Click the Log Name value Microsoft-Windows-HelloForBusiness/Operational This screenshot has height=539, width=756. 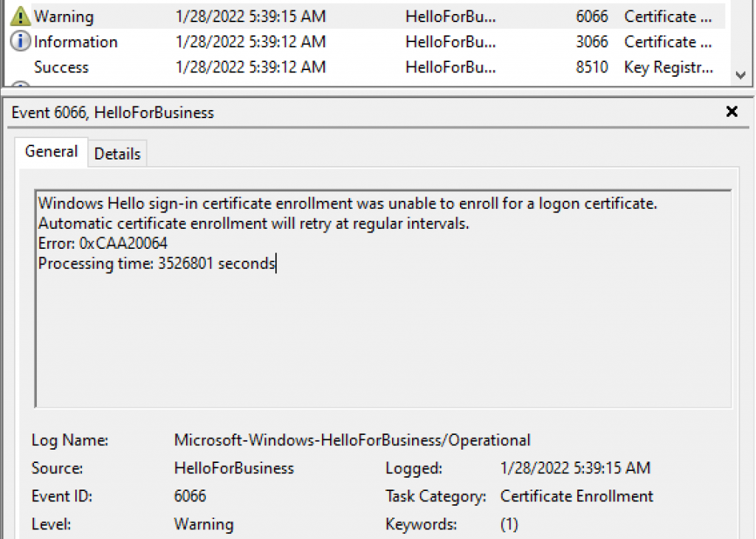point(352,439)
